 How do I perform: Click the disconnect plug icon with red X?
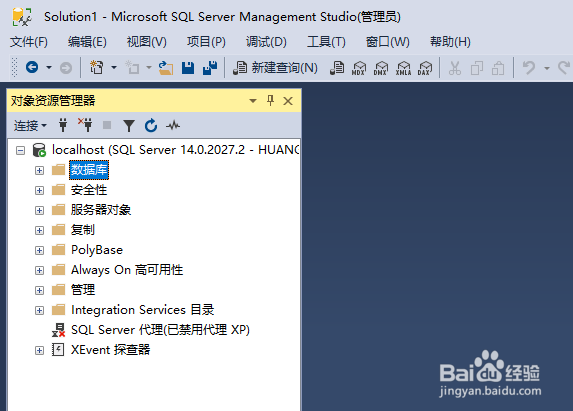click(85, 125)
